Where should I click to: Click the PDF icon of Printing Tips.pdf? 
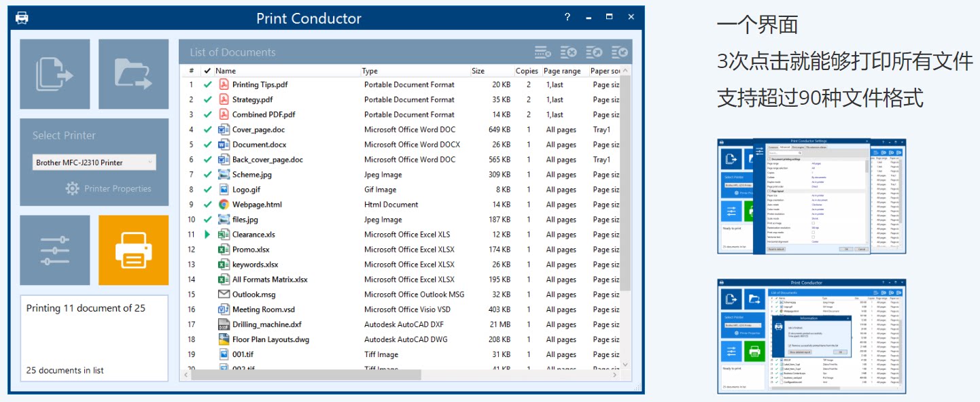[224, 84]
